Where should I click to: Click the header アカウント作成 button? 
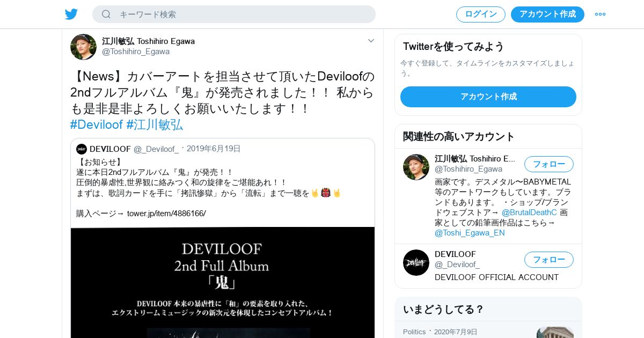tap(547, 14)
